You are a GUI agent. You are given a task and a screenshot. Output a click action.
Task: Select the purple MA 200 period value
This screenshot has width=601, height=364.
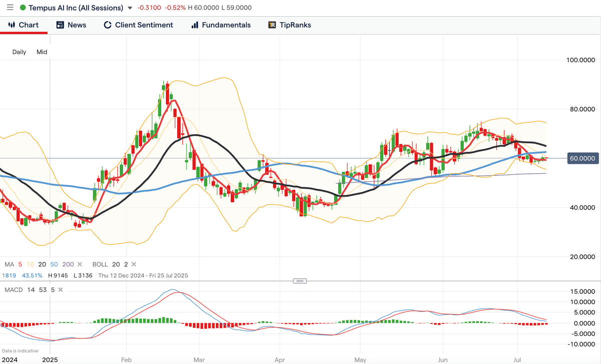pyautogui.click(x=69, y=264)
